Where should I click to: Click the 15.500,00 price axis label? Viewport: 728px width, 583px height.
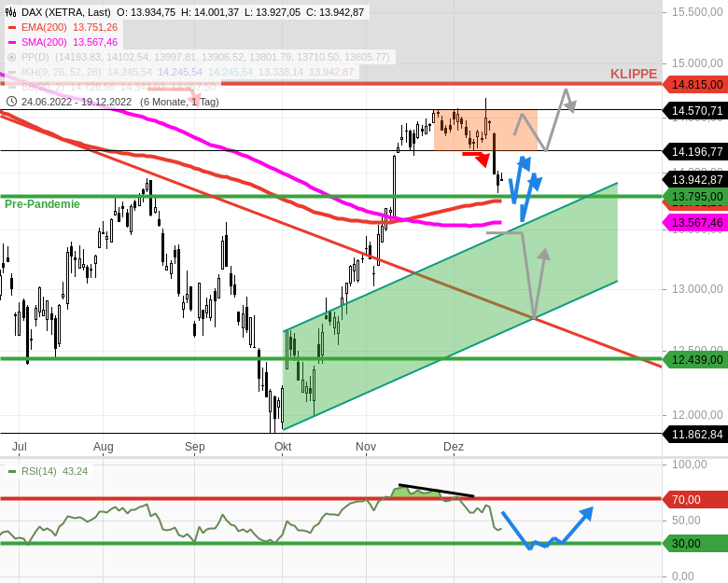pyautogui.click(x=697, y=12)
